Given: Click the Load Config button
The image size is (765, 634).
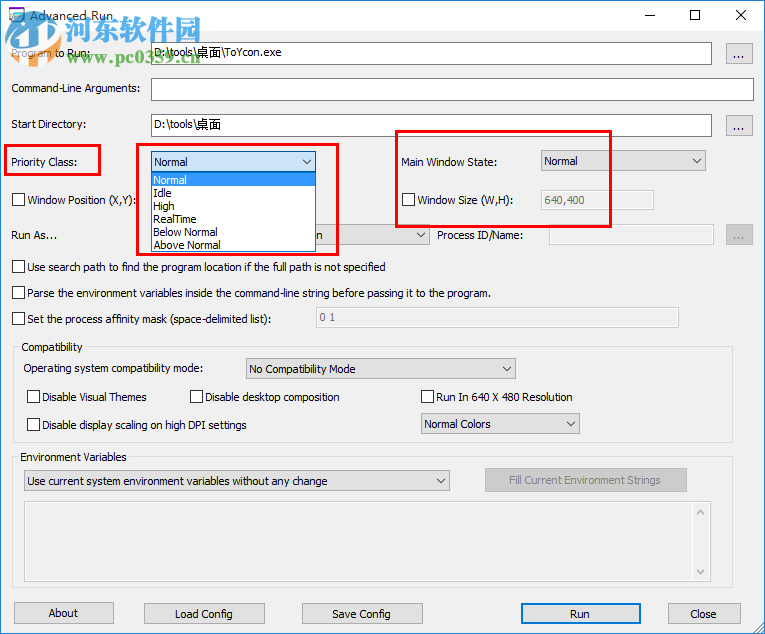Looking at the screenshot, I should click(x=204, y=614).
